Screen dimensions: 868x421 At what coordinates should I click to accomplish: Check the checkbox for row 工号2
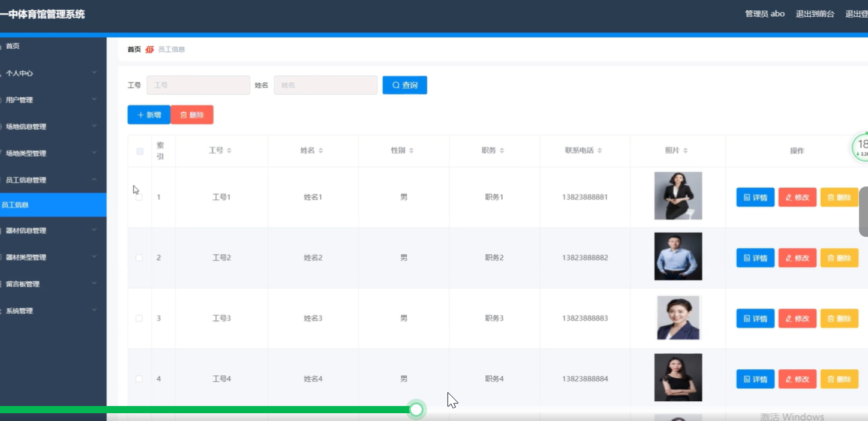(x=139, y=257)
